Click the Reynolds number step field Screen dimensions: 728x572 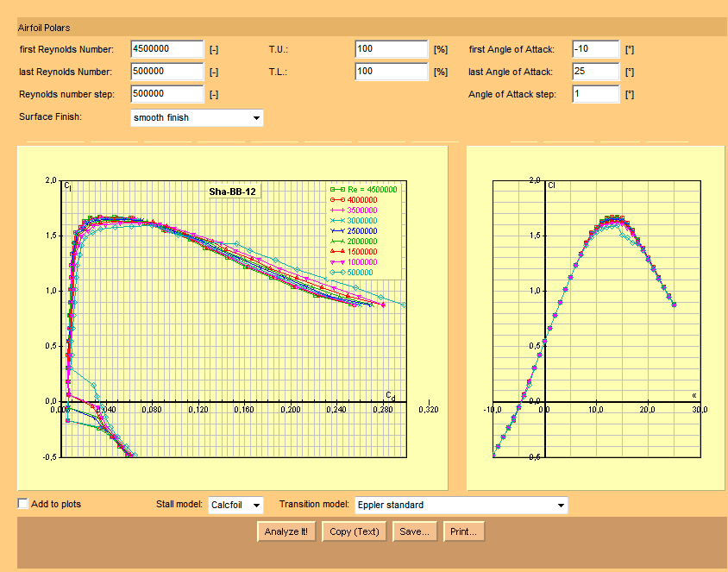click(x=166, y=94)
